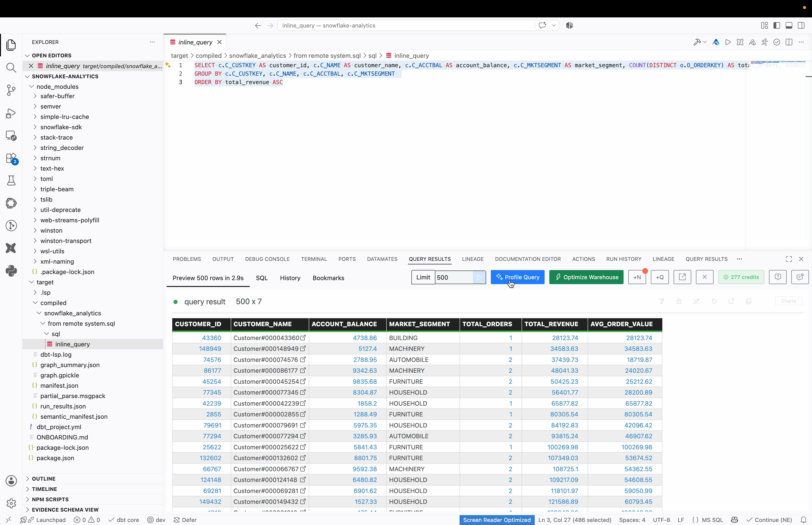Viewport: 812px width, 525px height.
Task: Maximize the bottom panel size
Action: point(789,259)
